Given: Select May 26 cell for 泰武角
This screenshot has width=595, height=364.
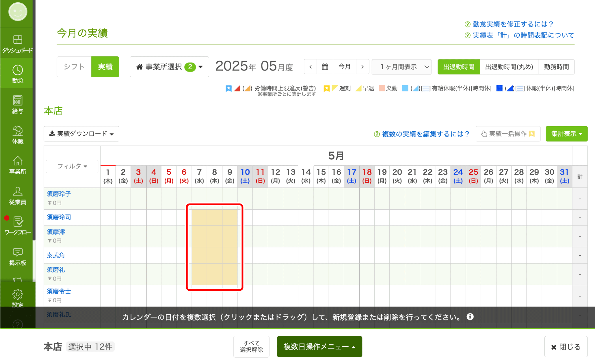Looking at the screenshot, I should coord(489,255).
